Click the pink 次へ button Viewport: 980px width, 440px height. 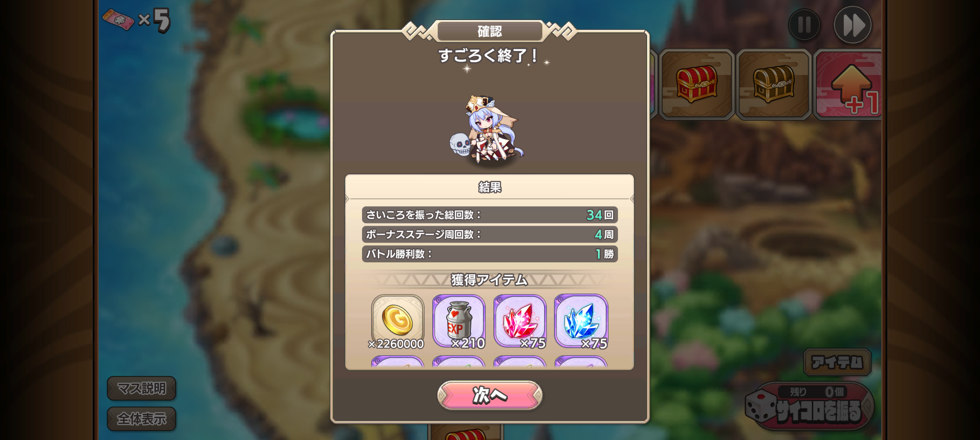490,395
